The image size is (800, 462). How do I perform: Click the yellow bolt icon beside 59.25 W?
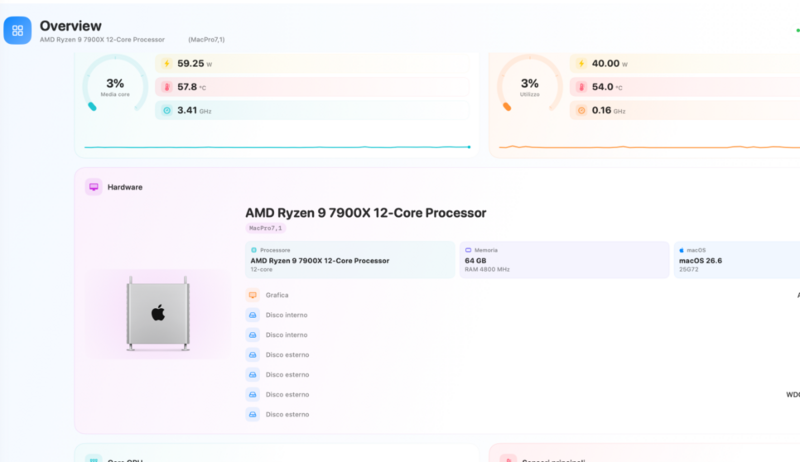coord(167,64)
